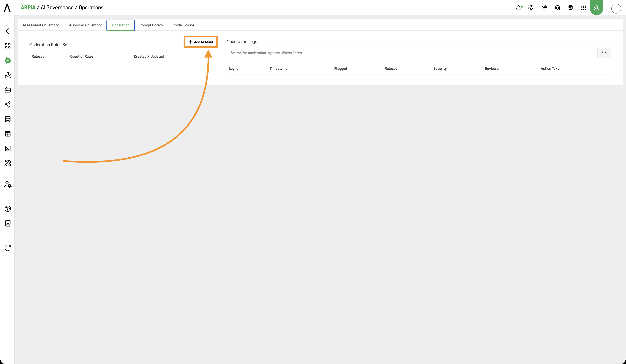Click the Severity column header
626x364 pixels.
point(440,69)
